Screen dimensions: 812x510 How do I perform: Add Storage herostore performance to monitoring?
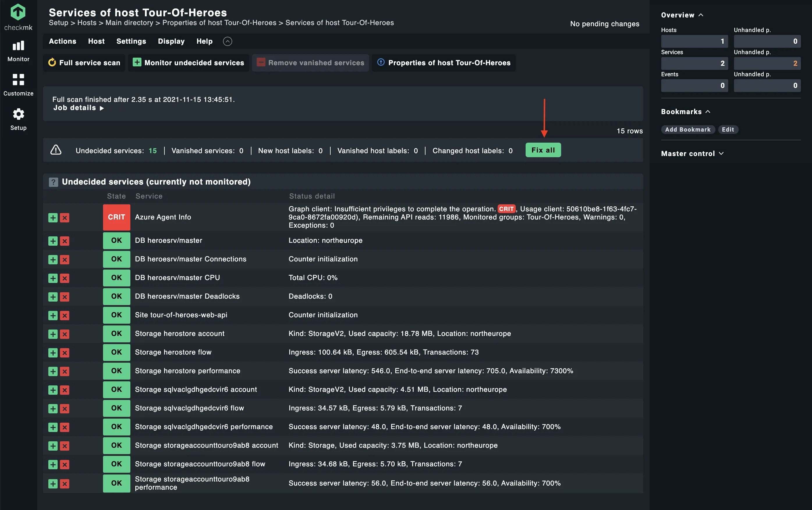[x=53, y=371]
